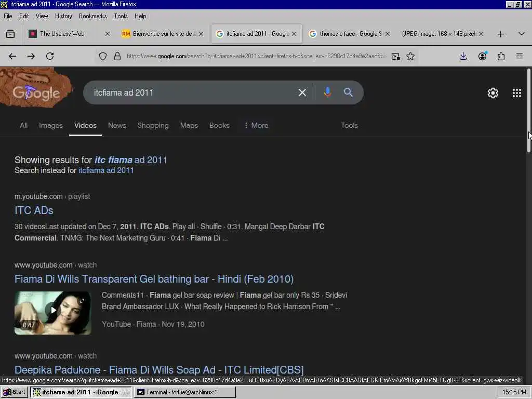Select the Books results tab

[x=220, y=126]
